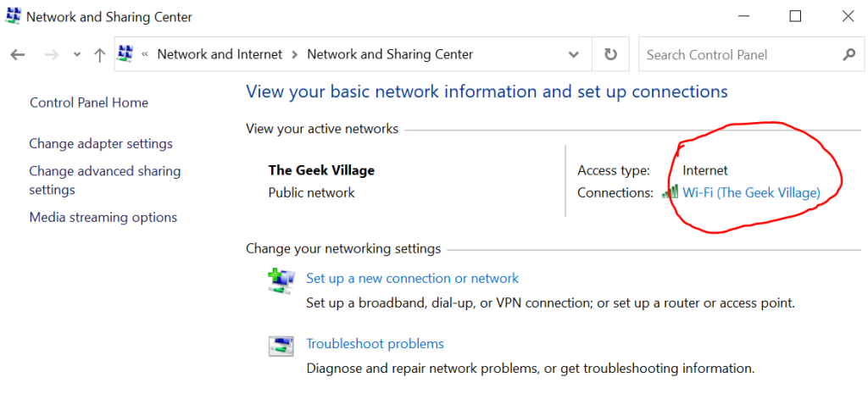Open Wi-Fi (The Geek Village) connection link
The image size is (868, 416).
pyautogui.click(x=751, y=192)
